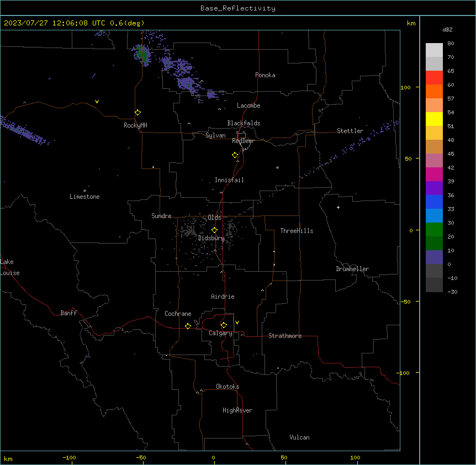
Task: Click the yellow diamond marker inside Calgary
Action: (224, 325)
